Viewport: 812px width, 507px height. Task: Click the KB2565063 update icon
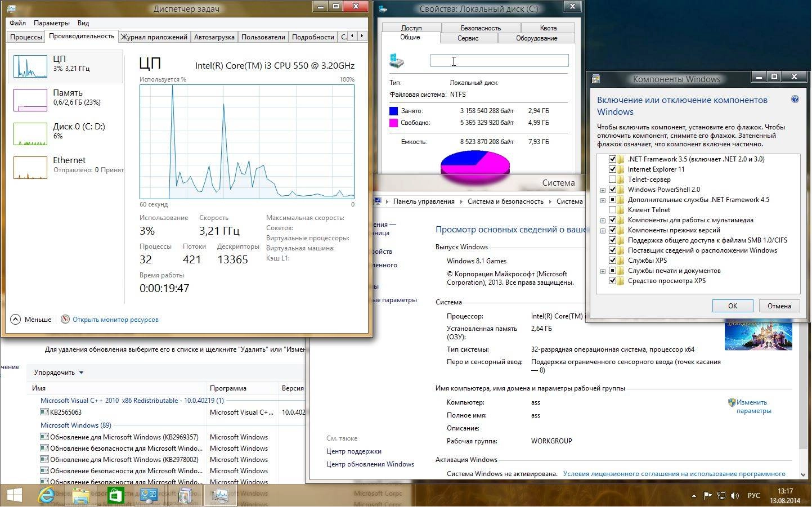[44, 412]
